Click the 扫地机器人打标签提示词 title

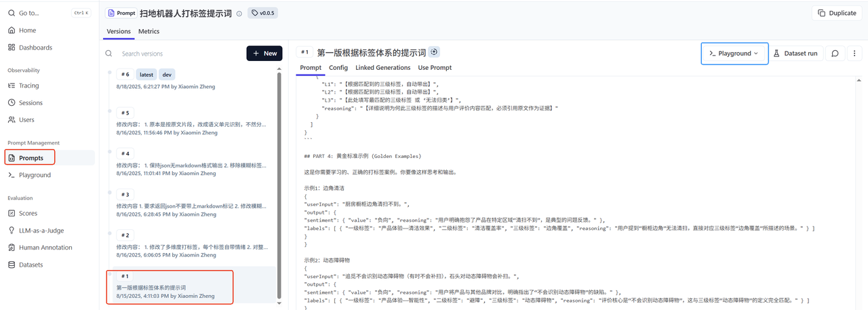point(186,14)
